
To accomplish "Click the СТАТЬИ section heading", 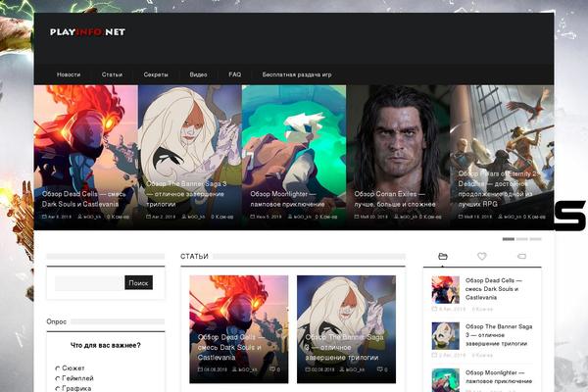I will 194,256.
